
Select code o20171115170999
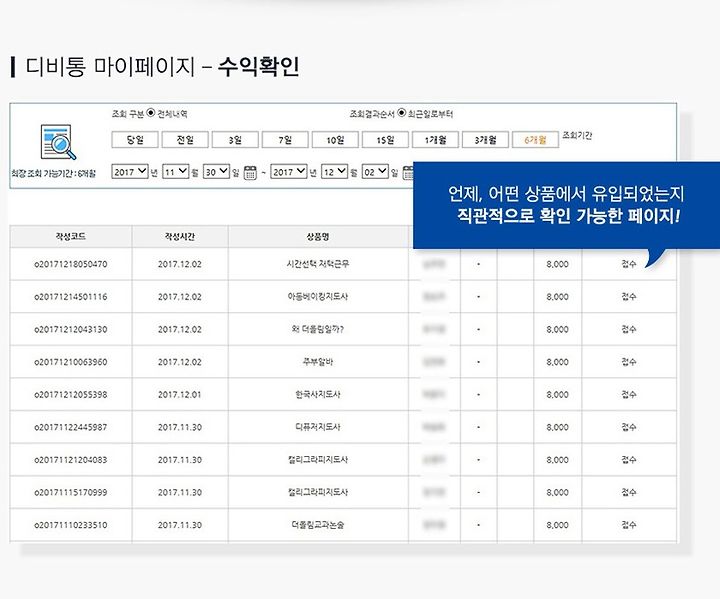click(71, 492)
